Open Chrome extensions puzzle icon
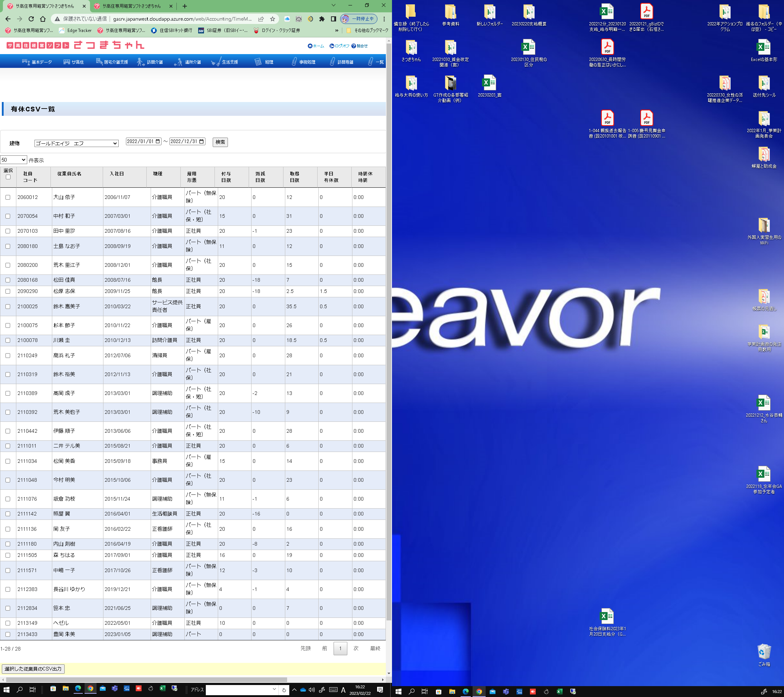 322,19
